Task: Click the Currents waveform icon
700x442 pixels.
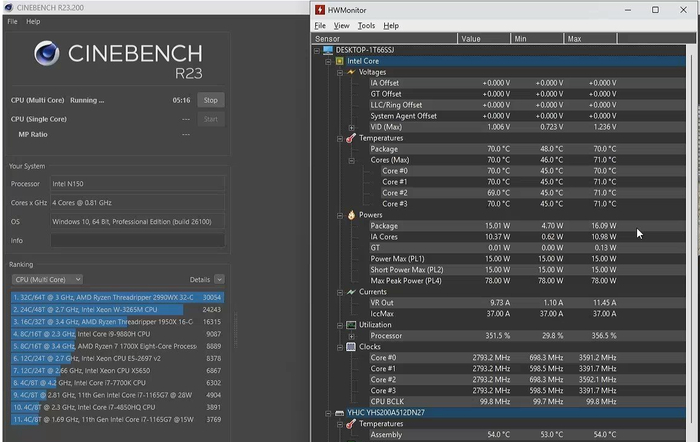Action: tap(352, 292)
